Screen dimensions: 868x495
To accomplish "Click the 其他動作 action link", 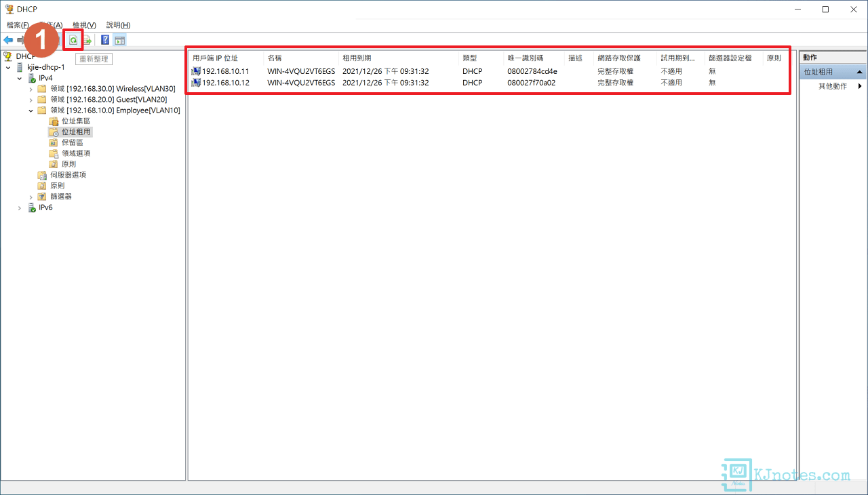I will click(832, 86).
